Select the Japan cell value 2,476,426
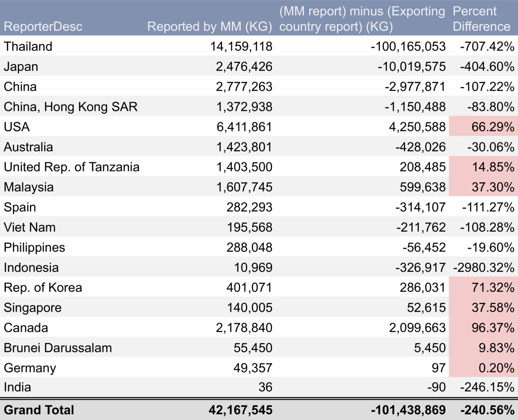518x420 pixels. pyautogui.click(x=244, y=67)
